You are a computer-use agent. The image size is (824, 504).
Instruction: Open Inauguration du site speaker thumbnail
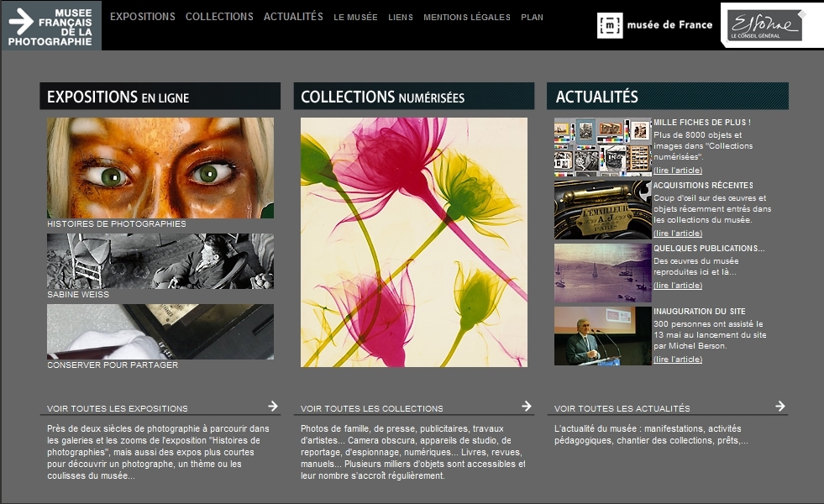[x=603, y=336]
